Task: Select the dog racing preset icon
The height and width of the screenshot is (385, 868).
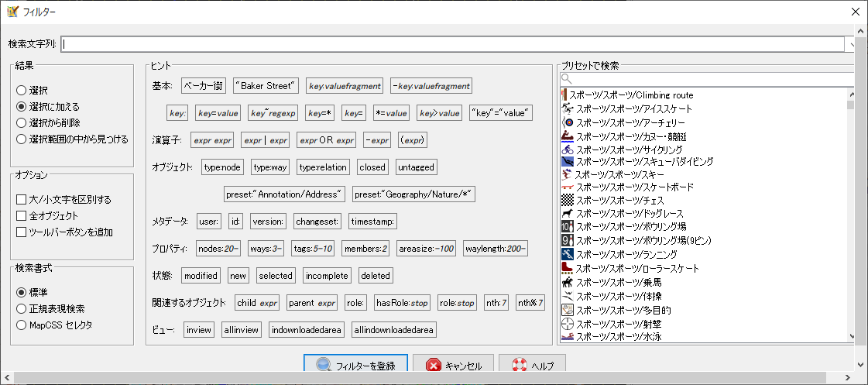Action: pos(568,214)
